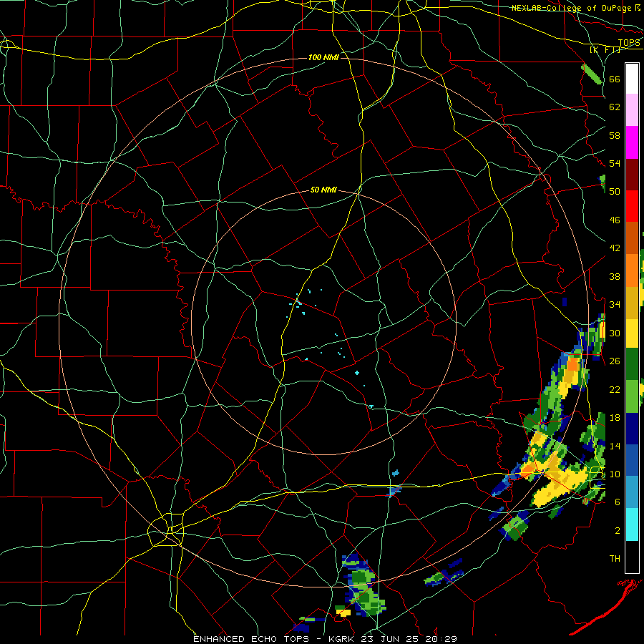Click the light green segment of the scale
This screenshot has height=644, width=644.
[x=632, y=396]
